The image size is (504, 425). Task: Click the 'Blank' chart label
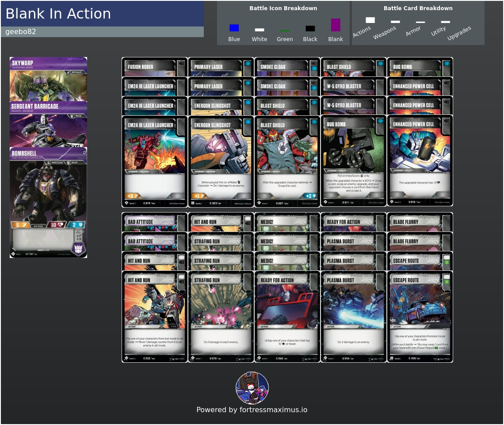pyautogui.click(x=336, y=39)
